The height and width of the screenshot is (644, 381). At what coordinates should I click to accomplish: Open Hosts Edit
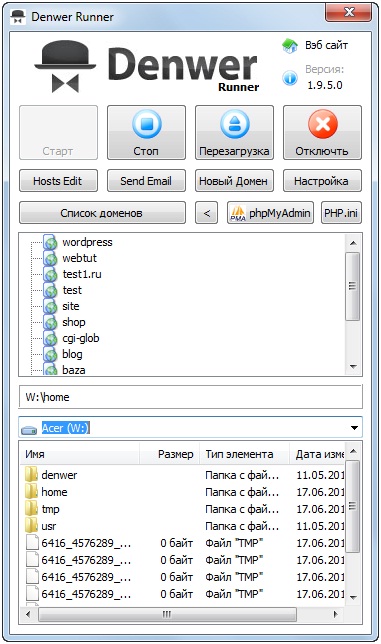pos(58,181)
